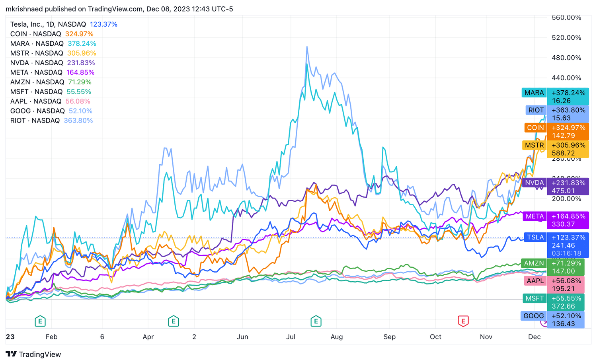Select the Tesla, Inc., 1D, NASDAQ legend title
Screen dimensions: 597x364
(x=48, y=24)
